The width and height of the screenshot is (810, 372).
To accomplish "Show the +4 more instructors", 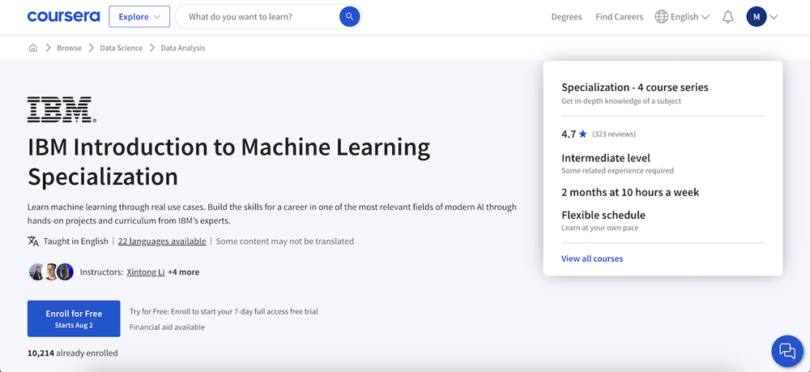I will pos(183,272).
